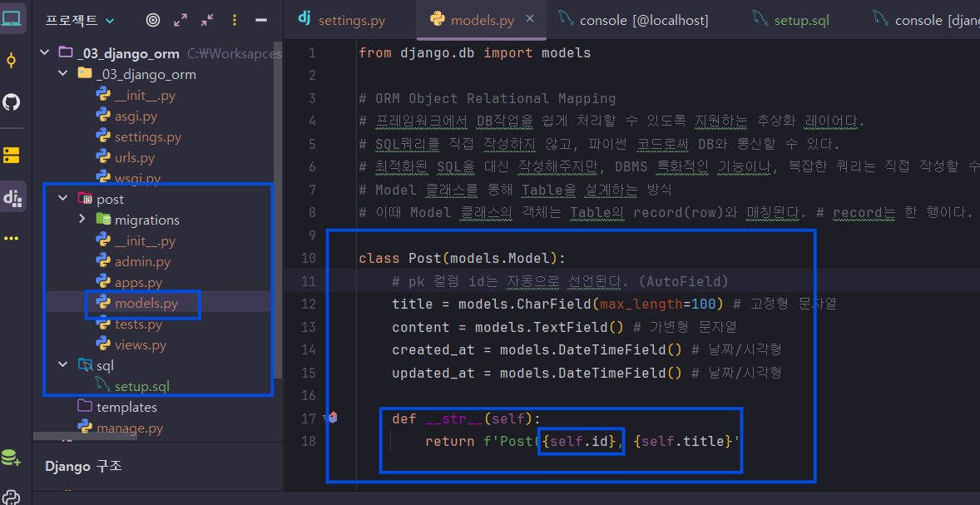Click the max_length parameter in CharField
The width and height of the screenshot is (980, 505).
pos(640,304)
